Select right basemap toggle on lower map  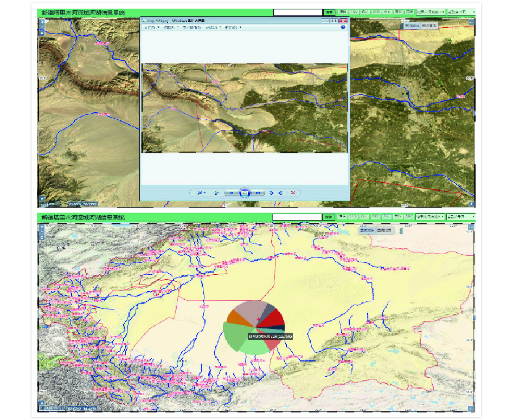coord(385,230)
